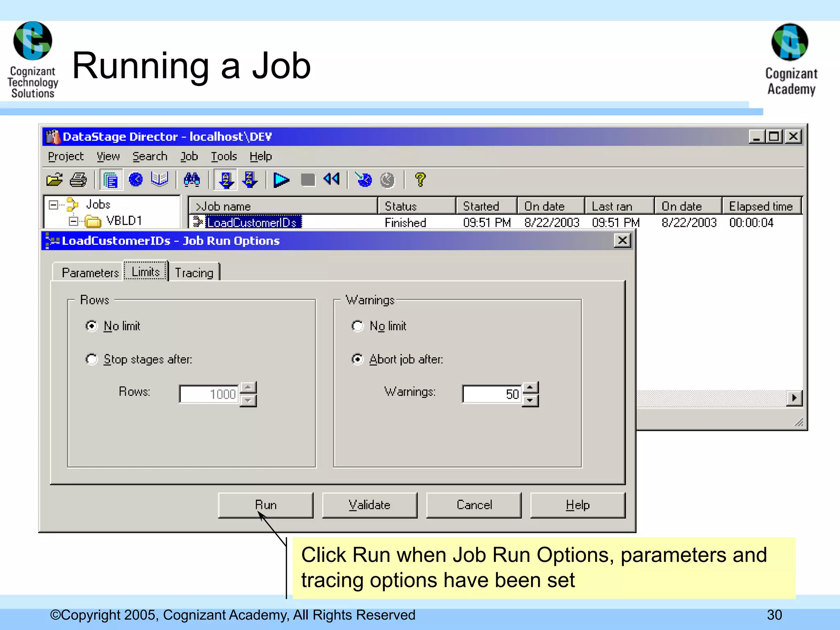The image size is (840, 630).
Task: Click the horizontal scrollbar right arrow
Action: tap(794, 398)
